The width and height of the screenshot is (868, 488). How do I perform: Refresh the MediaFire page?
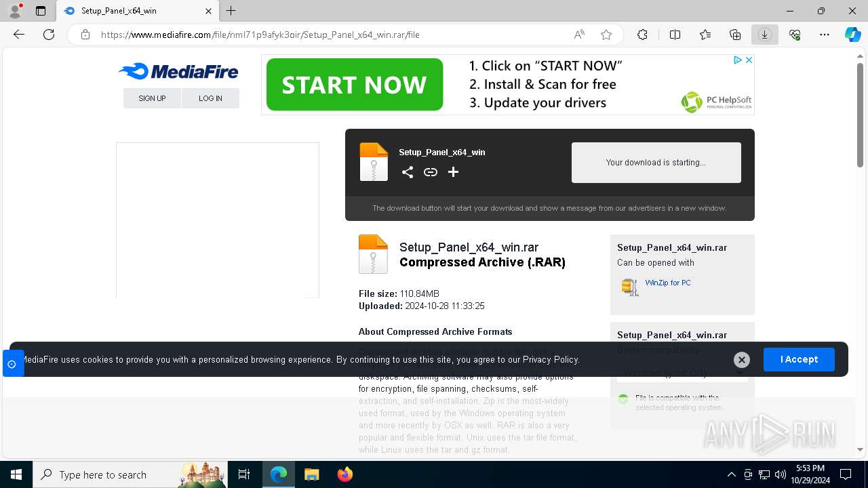coord(49,35)
